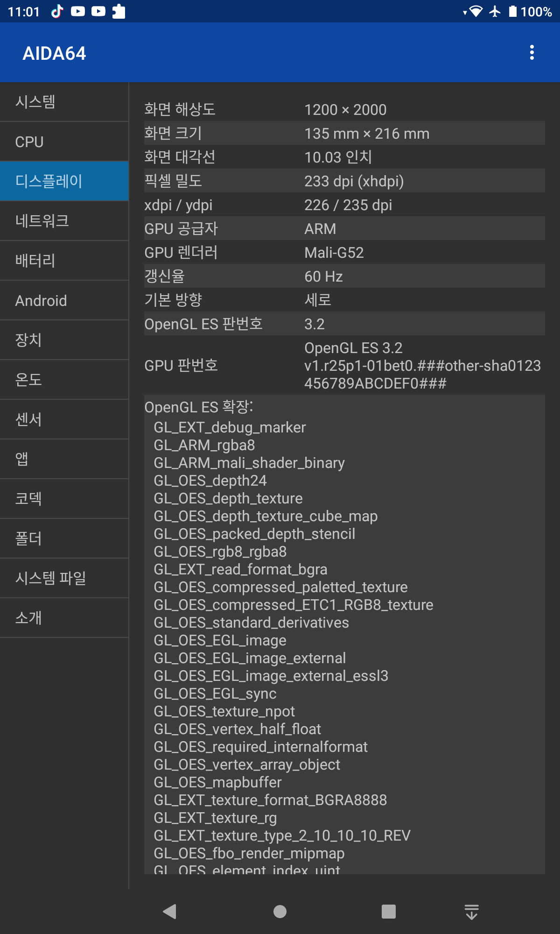
Task: Select the 화면 크기 value 135 mm × 216 mm
Action: pos(367,134)
